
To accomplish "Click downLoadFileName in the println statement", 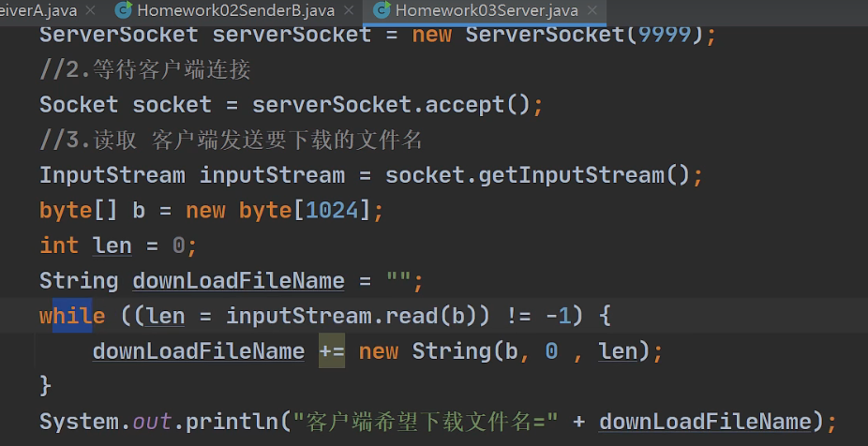I will (x=705, y=422).
